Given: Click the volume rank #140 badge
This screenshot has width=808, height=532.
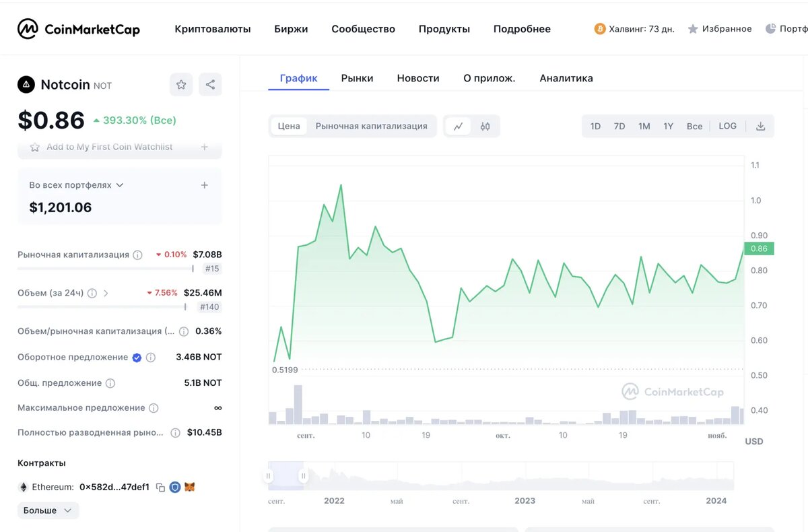Looking at the screenshot, I should click(x=210, y=307).
